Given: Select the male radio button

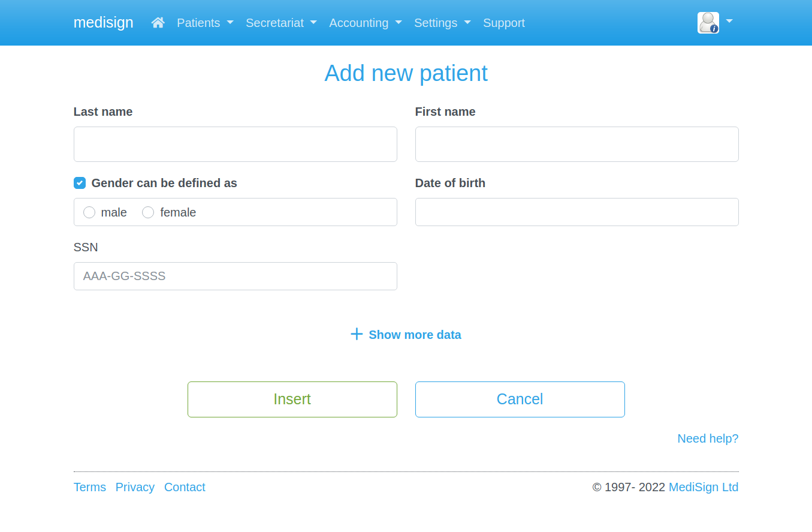Looking at the screenshot, I should (x=89, y=212).
